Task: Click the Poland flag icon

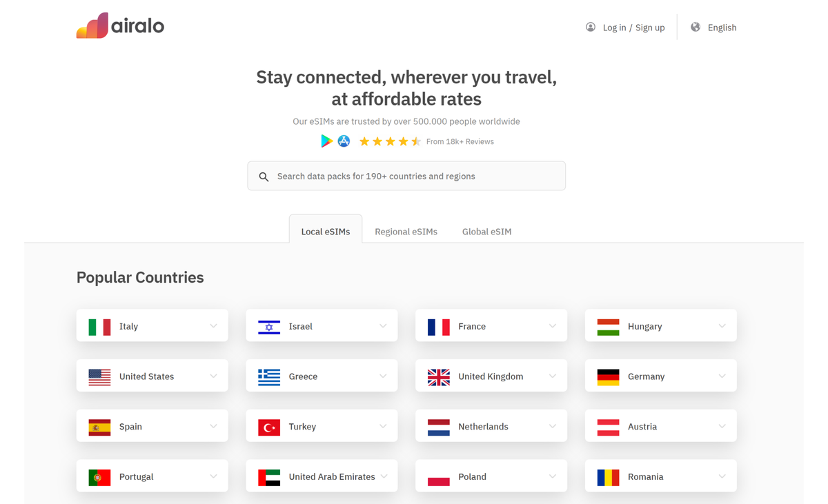Action: point(439,477)
